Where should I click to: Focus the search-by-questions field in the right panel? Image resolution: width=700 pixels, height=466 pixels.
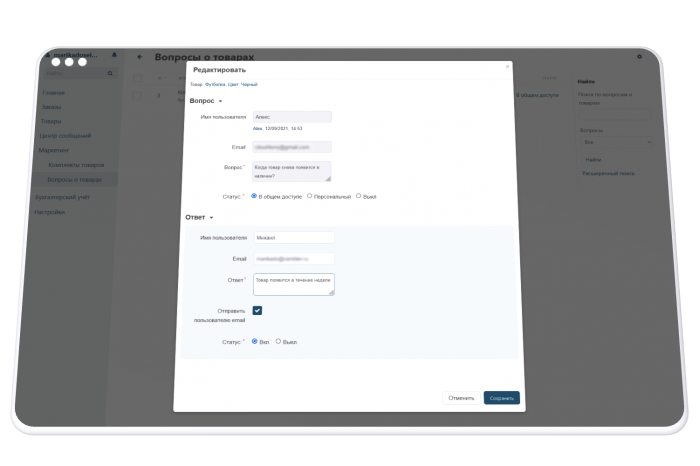click(615, 115)
